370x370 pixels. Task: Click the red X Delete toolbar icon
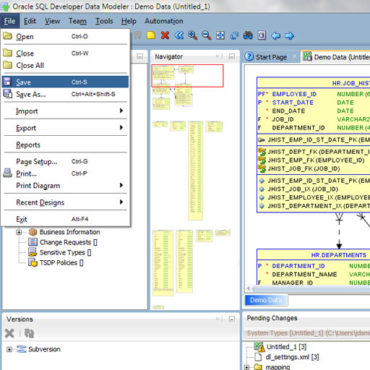pos(165,35)
